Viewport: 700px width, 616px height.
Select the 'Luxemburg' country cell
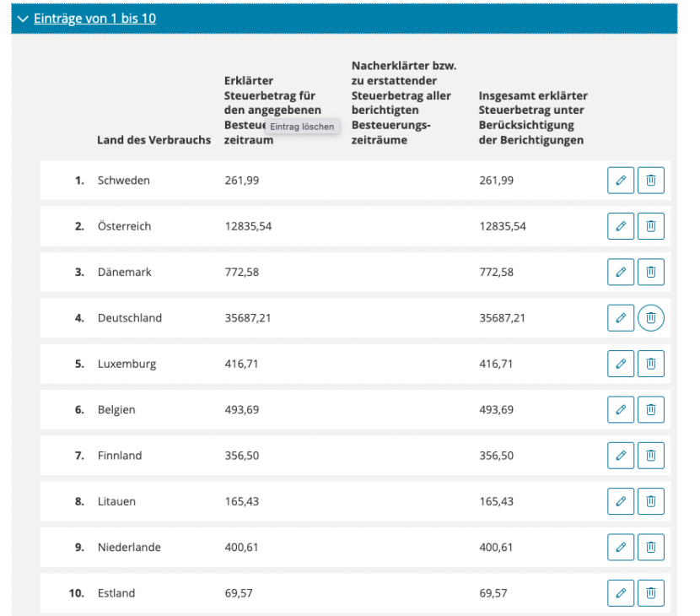127,364
